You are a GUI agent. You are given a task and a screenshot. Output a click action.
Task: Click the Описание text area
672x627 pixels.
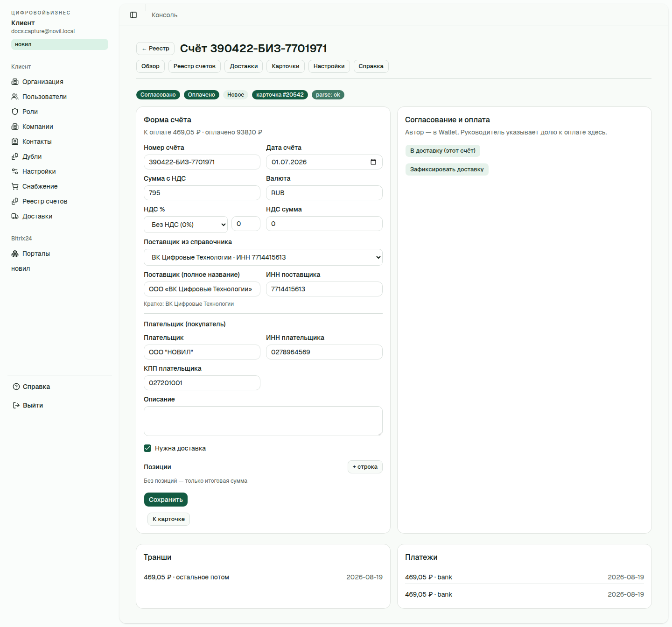(x=263, y=421)
